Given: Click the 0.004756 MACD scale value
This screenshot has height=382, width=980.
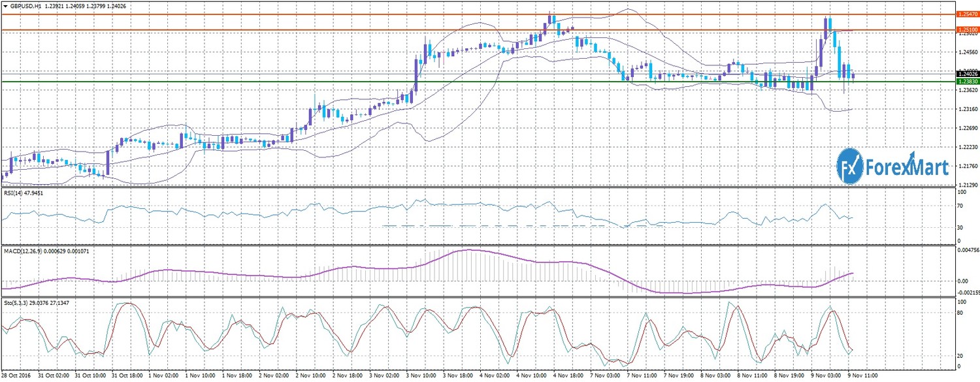Looking at the screenshot, I should click(967, 249).
